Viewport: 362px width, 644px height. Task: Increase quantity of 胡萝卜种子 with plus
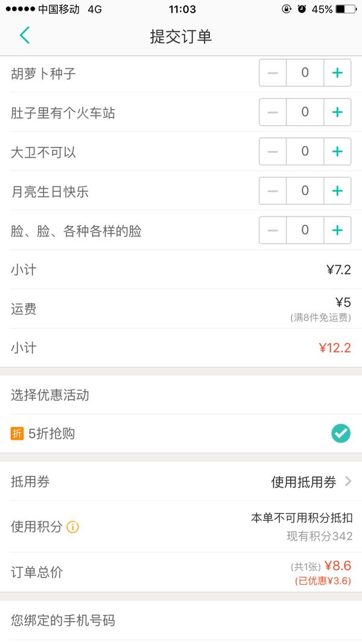pyautogui.click(x=337, y=73)
